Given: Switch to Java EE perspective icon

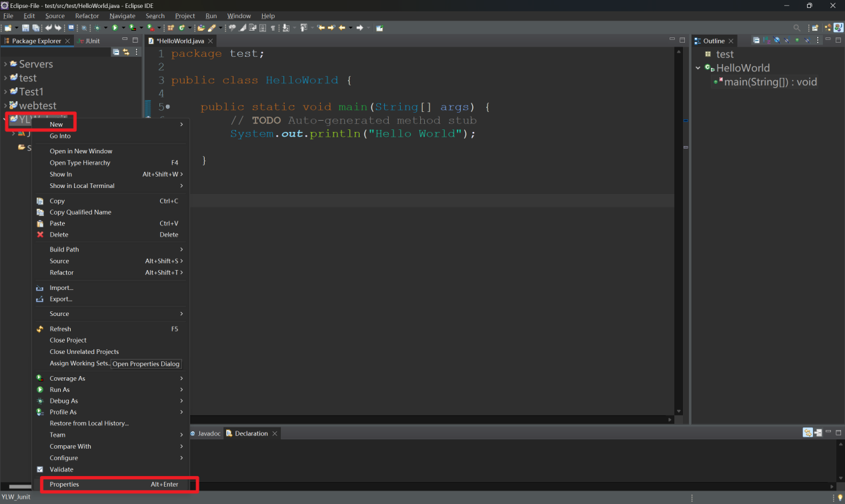Looking at the screenshot, I should click(x=828, y=27).
